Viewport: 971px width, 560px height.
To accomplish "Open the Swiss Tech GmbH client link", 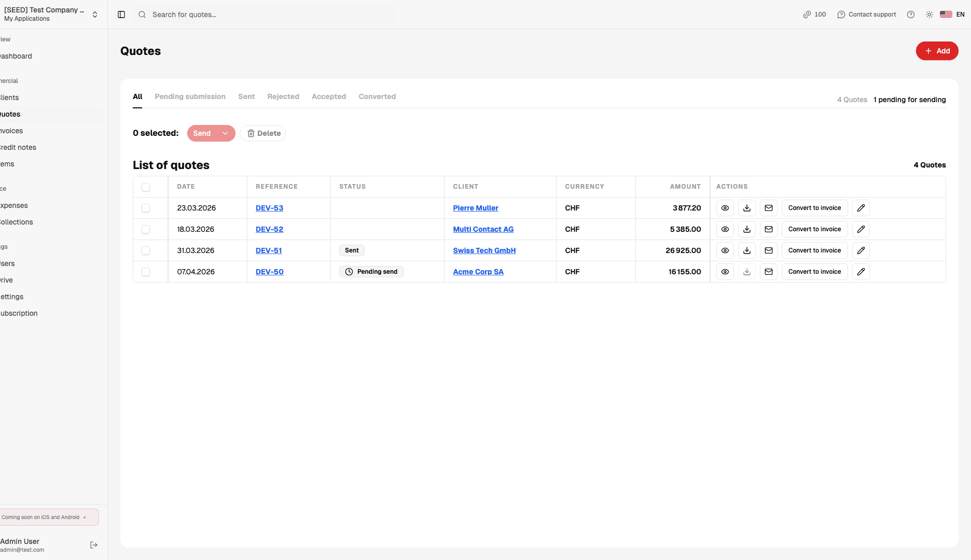I will 484,250.
